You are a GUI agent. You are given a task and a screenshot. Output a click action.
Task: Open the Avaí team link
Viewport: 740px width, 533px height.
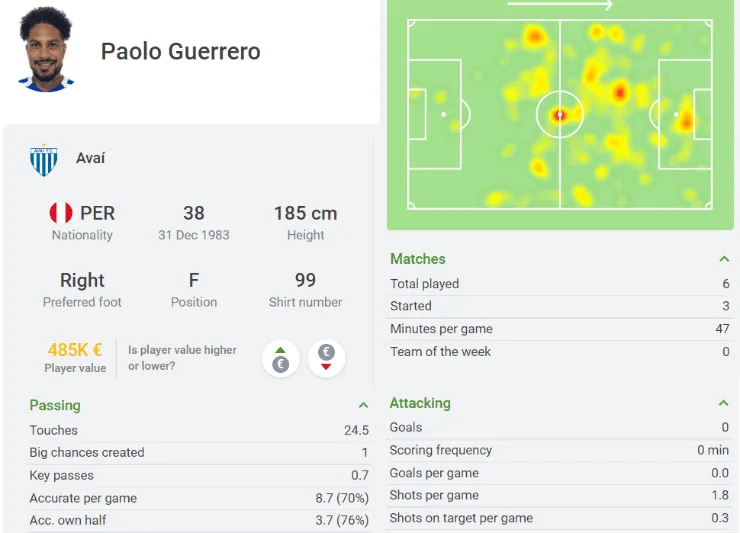pyautogui.click(x=90, y=159)
